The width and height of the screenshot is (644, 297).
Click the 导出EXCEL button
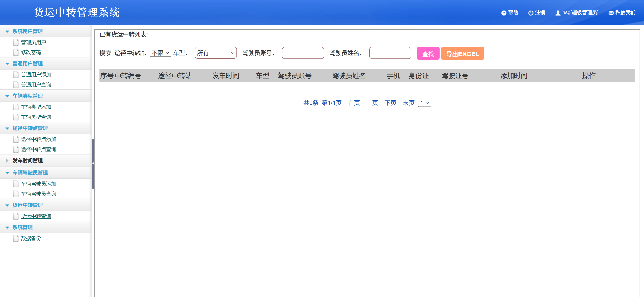[463, 54]
